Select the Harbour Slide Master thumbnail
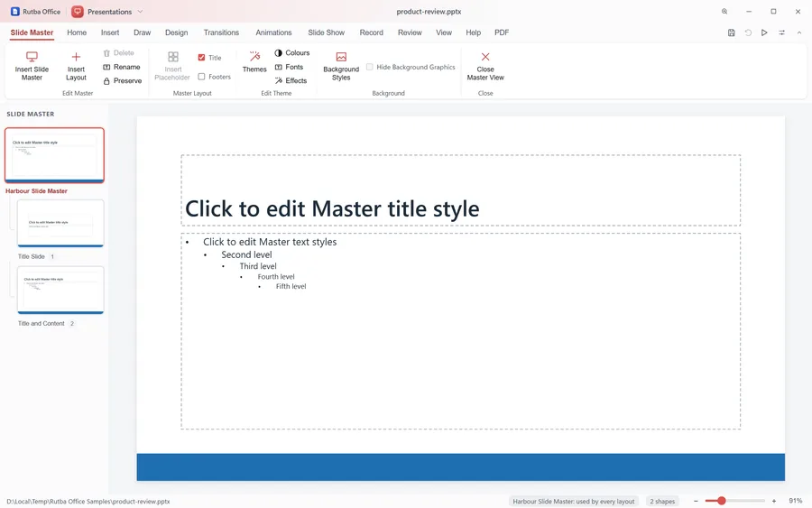Image resolution: width=812 pixels, height=508 pixels. coord(54,155)
